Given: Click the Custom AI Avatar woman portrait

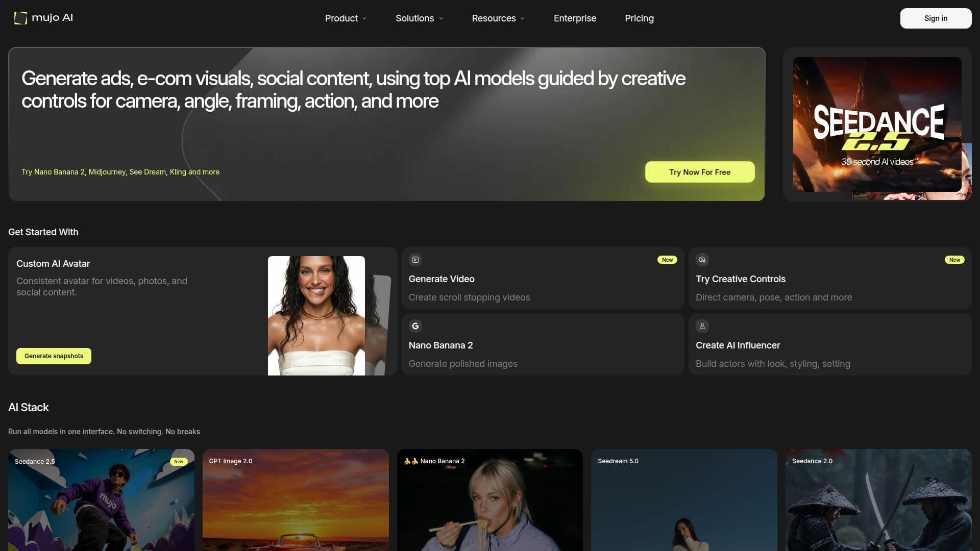Looking at the screenshot, I should tap(316, 316).
